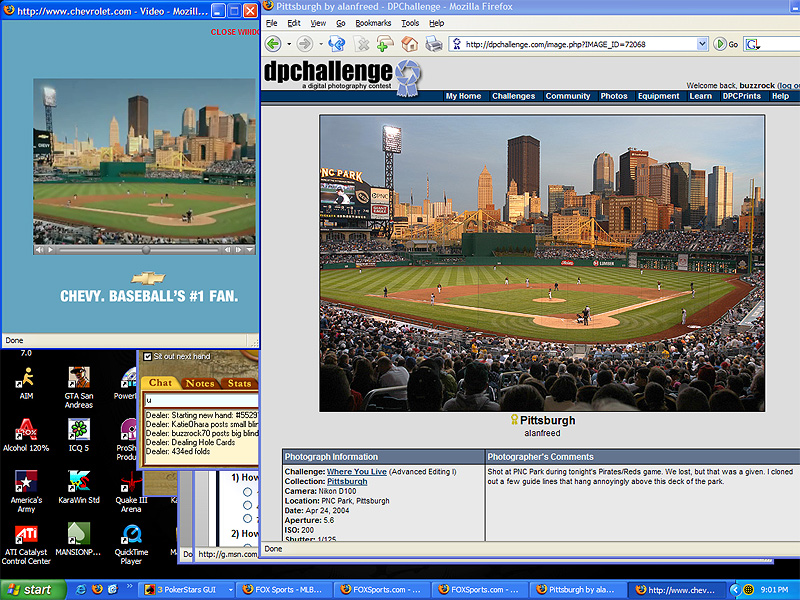The image size is (800, 600).
Task: Click the large Pittsburgh ballpark photo
Action: coord(542,263)
